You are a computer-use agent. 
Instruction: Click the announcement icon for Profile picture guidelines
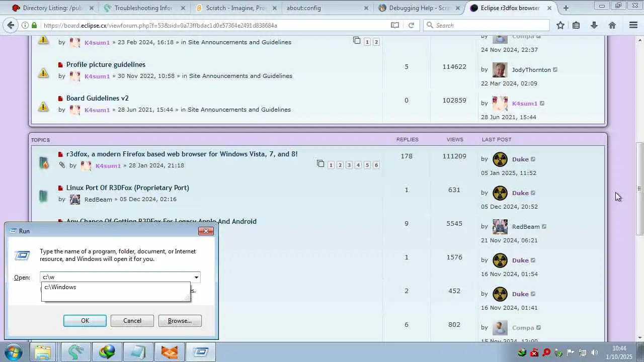click(44, 73)
